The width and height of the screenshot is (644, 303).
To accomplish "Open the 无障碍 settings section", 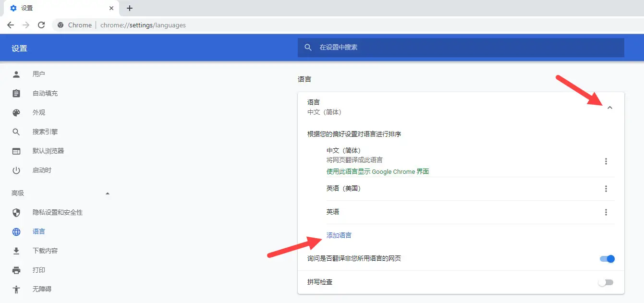I will click(42, 289).
